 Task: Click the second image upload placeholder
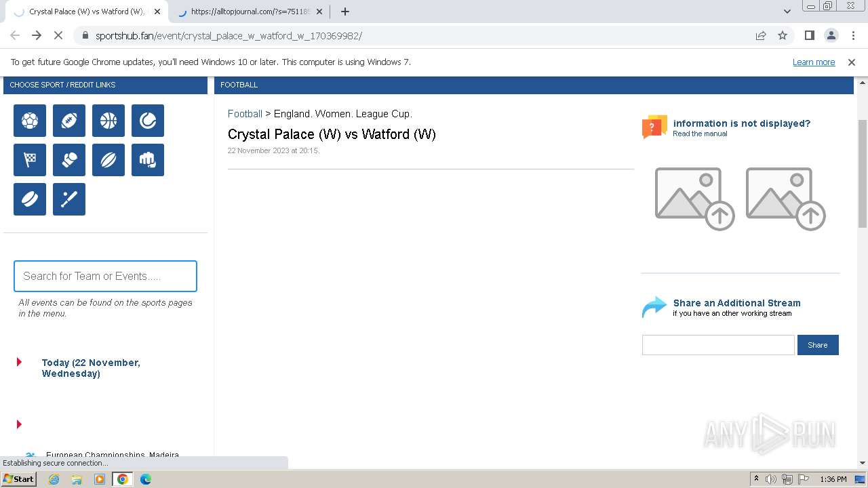[x=785, y=199]
